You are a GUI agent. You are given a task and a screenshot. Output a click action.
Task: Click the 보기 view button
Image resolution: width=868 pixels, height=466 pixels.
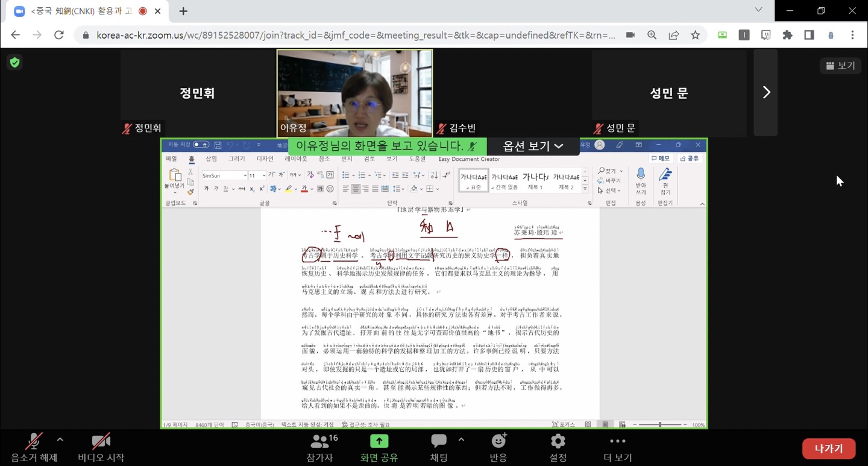[840, 65]
